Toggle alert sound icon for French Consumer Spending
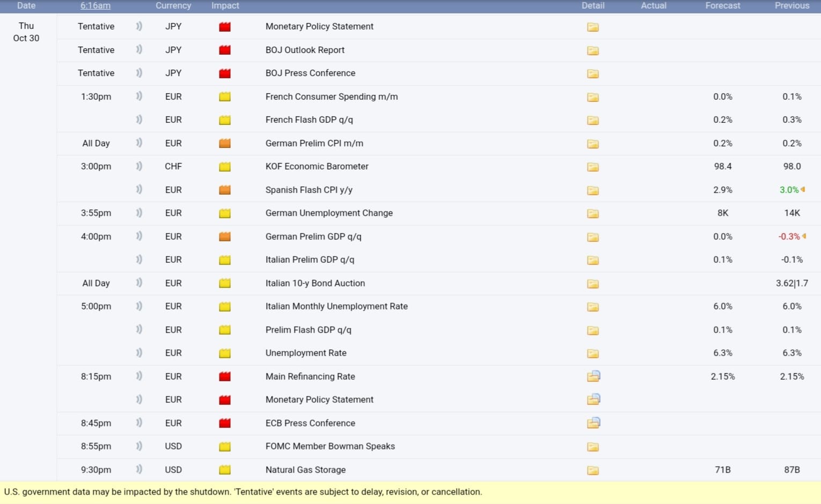This screenshot has width=821, height=504. [139, 97]
